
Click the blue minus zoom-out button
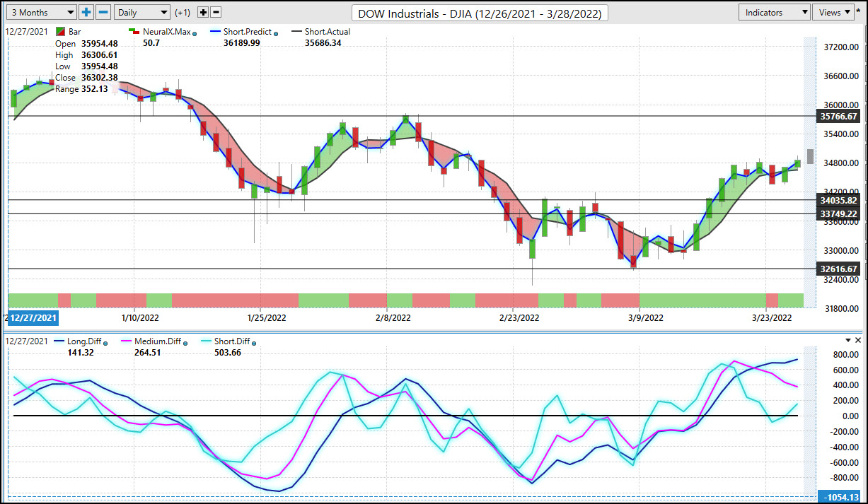tap(103, 12)
